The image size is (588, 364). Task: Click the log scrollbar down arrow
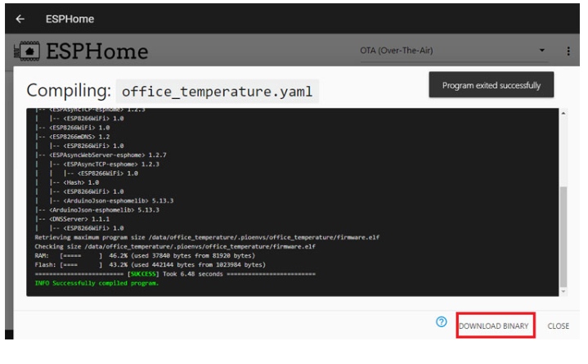coord(563,291)
